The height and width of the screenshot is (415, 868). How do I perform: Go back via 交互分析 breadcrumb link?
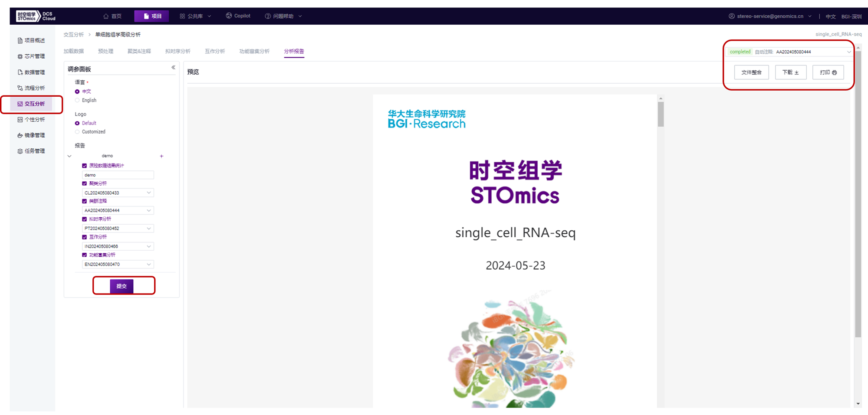[74, 35]
